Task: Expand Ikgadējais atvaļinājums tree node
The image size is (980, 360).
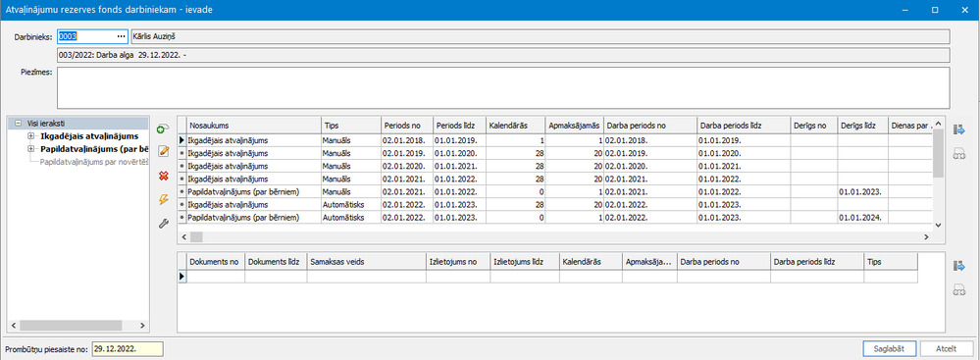Action: point(30,135)
